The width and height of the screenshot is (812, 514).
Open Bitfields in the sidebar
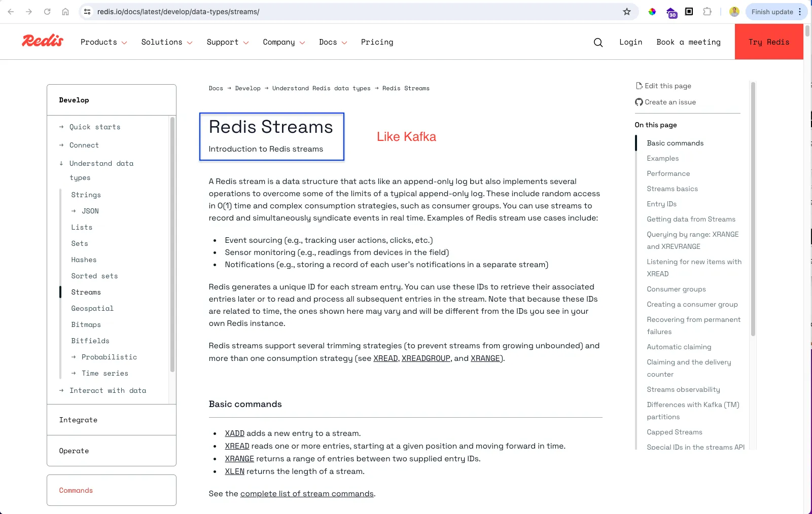90,341
